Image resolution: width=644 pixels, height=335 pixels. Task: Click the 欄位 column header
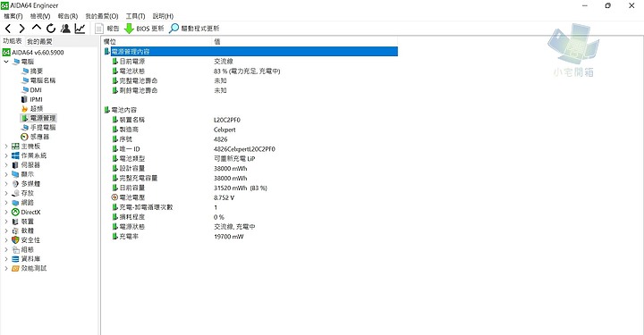tap(156, 41)
